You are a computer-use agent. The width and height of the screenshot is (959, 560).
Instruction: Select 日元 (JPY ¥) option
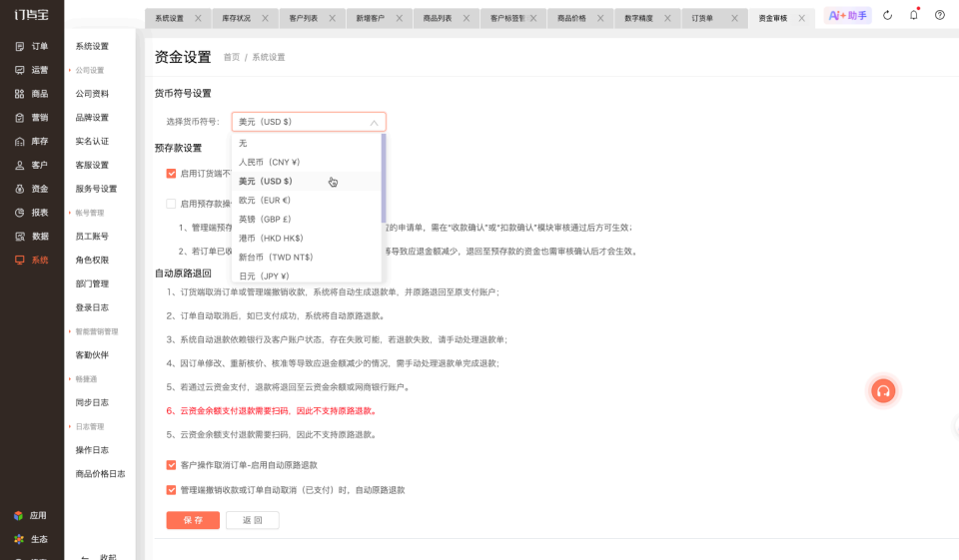tap(307, 276)
